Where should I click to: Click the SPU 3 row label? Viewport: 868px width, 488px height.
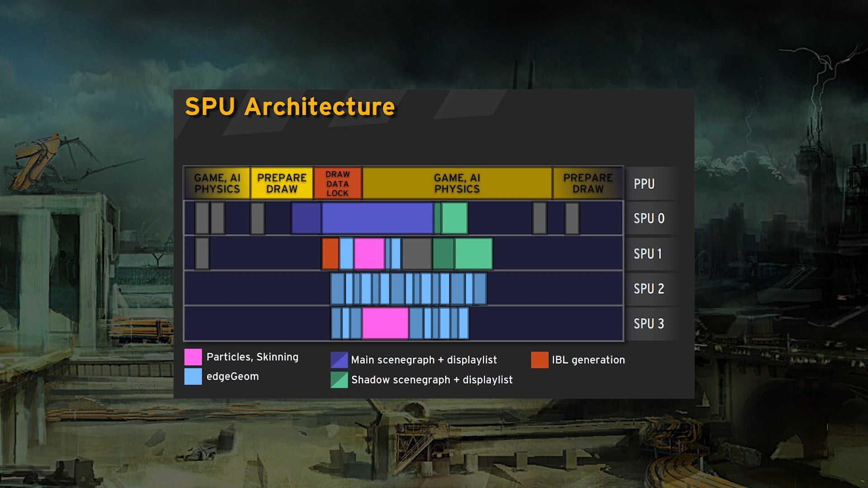pyautogui.click(x=649, y=324)
